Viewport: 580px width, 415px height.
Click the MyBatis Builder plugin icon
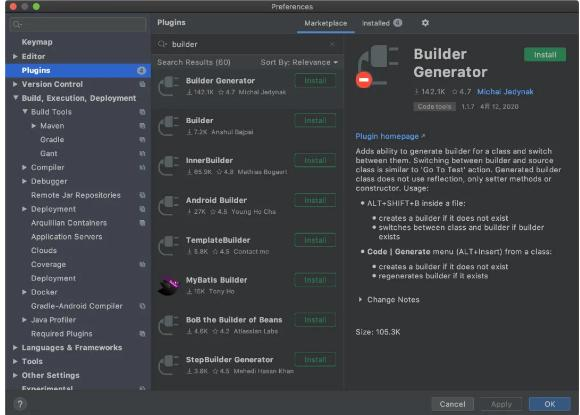[168, 286]
